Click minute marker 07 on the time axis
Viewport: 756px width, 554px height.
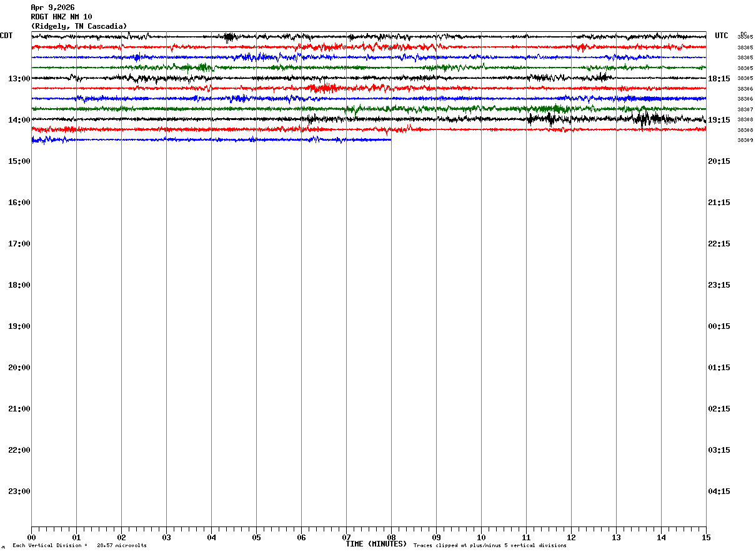tap(346, 537)
